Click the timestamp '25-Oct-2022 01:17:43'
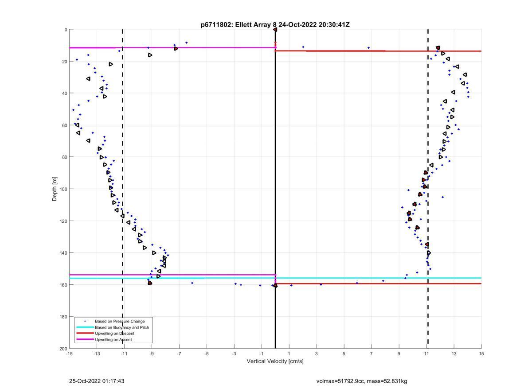The height and width of the screenshot is (392, 532). click(x=97, y=381)
